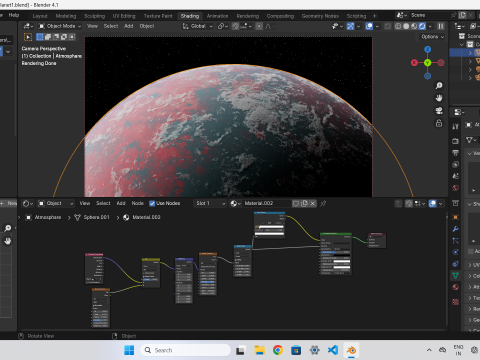Open the pivot point dropdown

[x=223, y=26]
